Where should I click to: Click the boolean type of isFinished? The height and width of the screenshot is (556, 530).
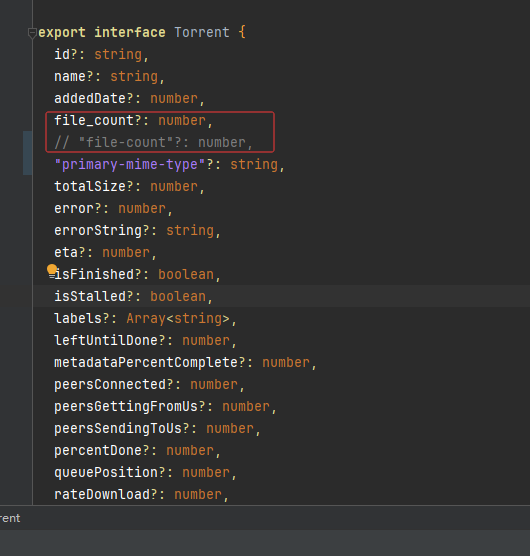click(186, 274)
